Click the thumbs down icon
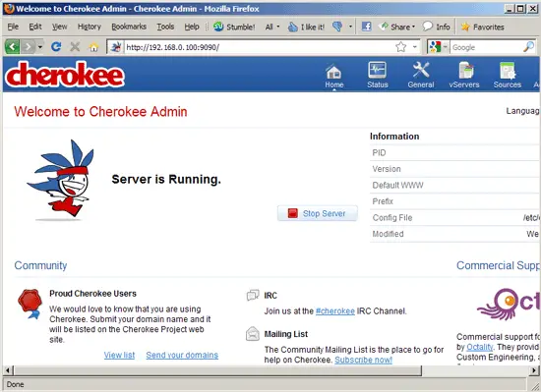 tap(337, 27)
